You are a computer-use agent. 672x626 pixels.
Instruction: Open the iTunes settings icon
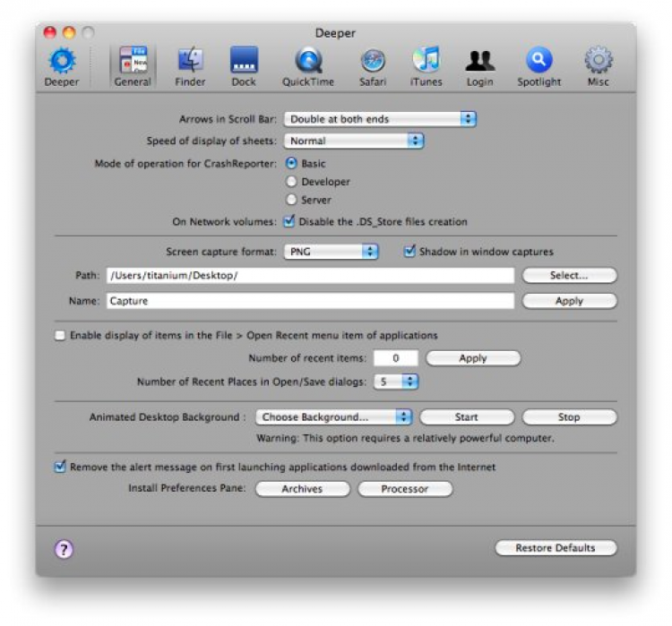tap(426, 66)
